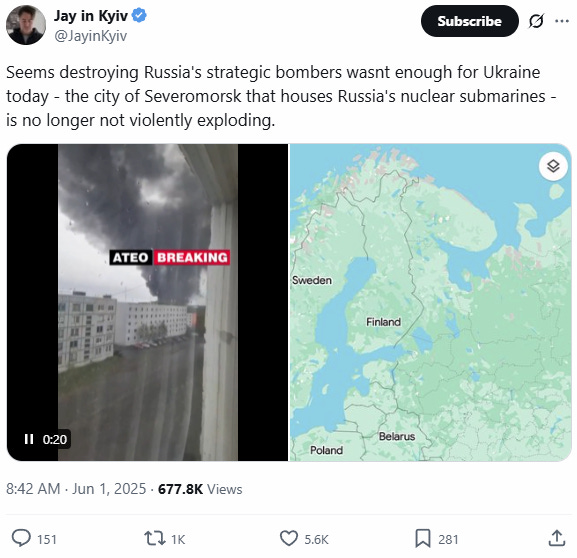Click the Subscribe button

coord(470,21)
